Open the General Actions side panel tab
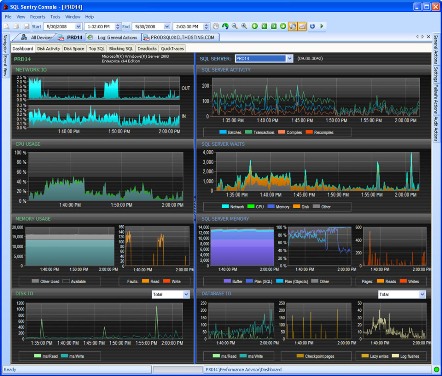 [x=436, y=49]
